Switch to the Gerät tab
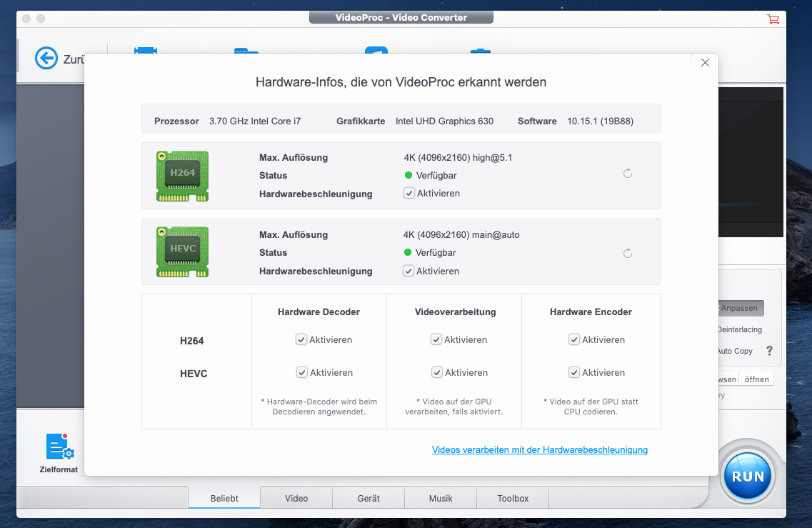Screen dimensions: 812x528 tap(369, 498)
